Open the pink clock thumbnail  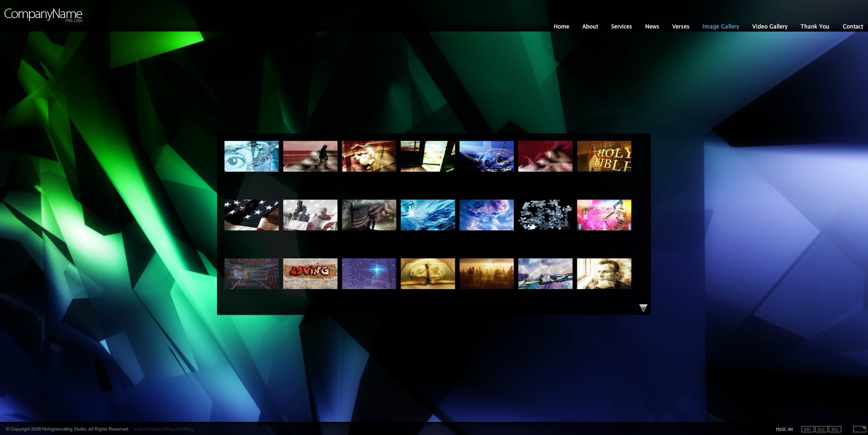pos(604,215)
